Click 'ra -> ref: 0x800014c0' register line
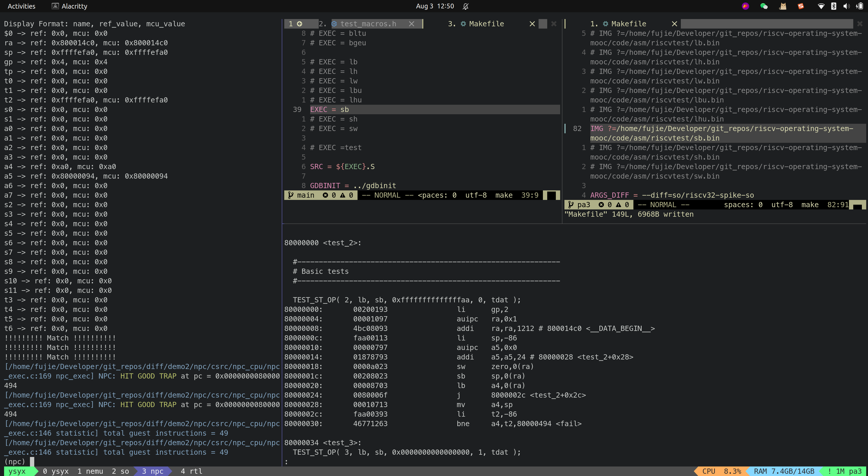The height and width of the screenshot is (476, 868). point(86,43)
